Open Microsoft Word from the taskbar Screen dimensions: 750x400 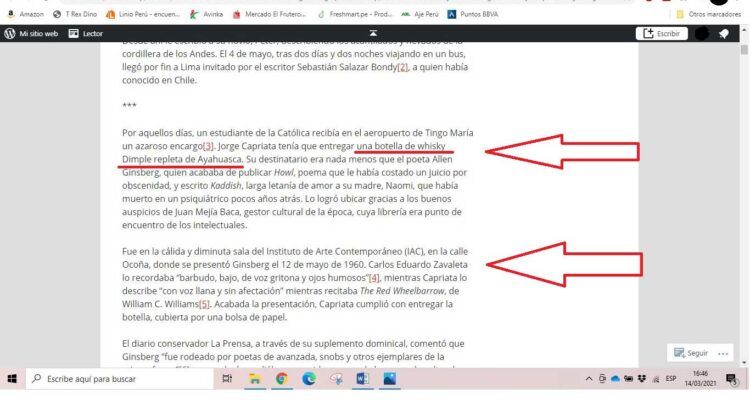click(362, 379)
